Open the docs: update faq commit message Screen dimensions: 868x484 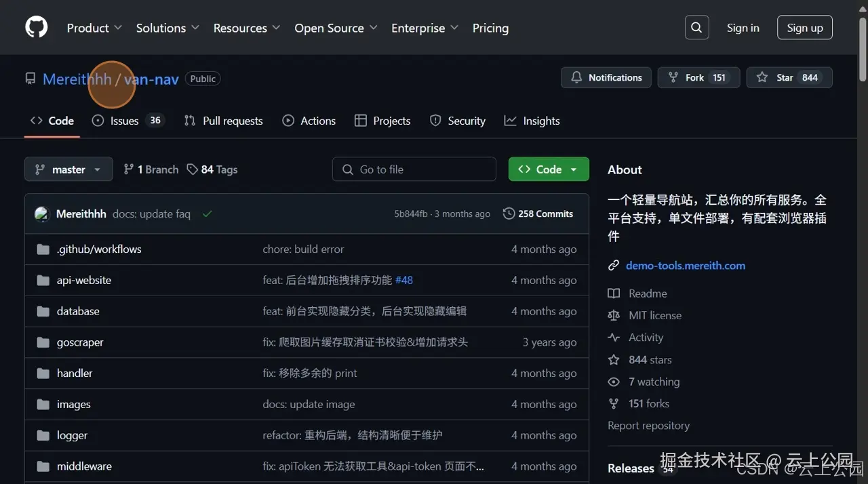pyautogui.click(x=151, y=214)
